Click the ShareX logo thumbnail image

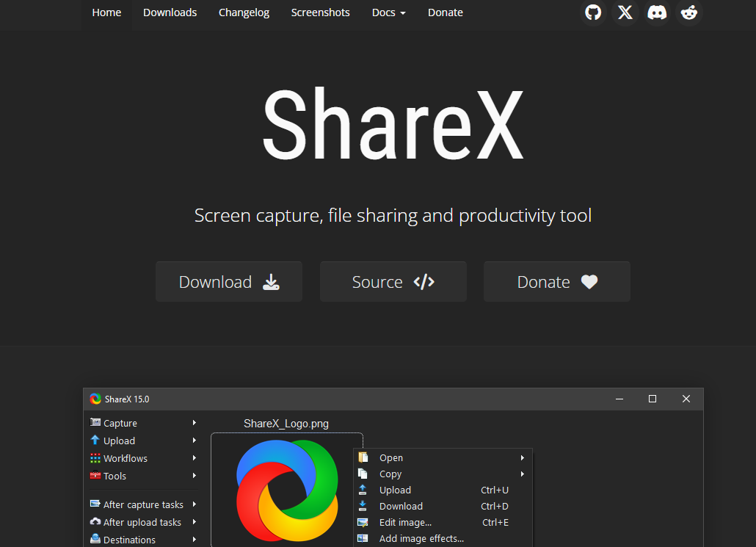click(287, 490)
